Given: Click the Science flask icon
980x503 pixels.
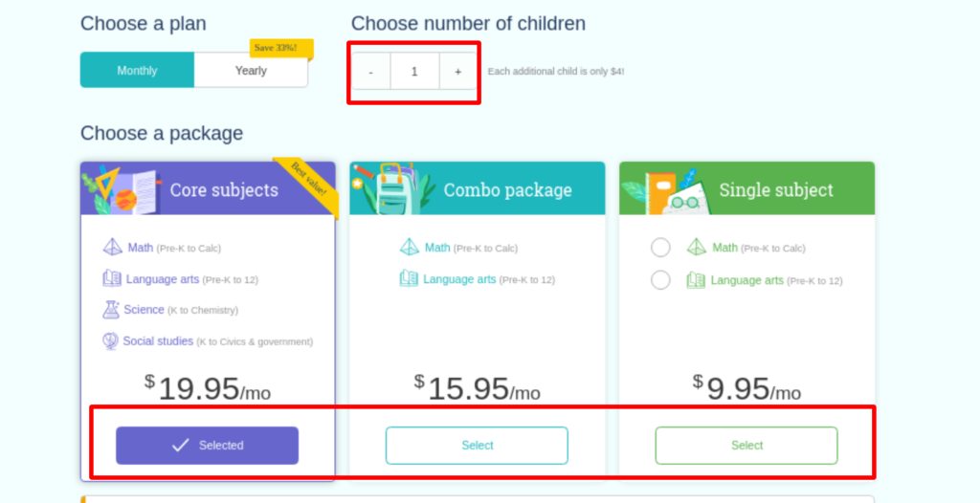Looking at the screenshot, I should coord(111,310).
